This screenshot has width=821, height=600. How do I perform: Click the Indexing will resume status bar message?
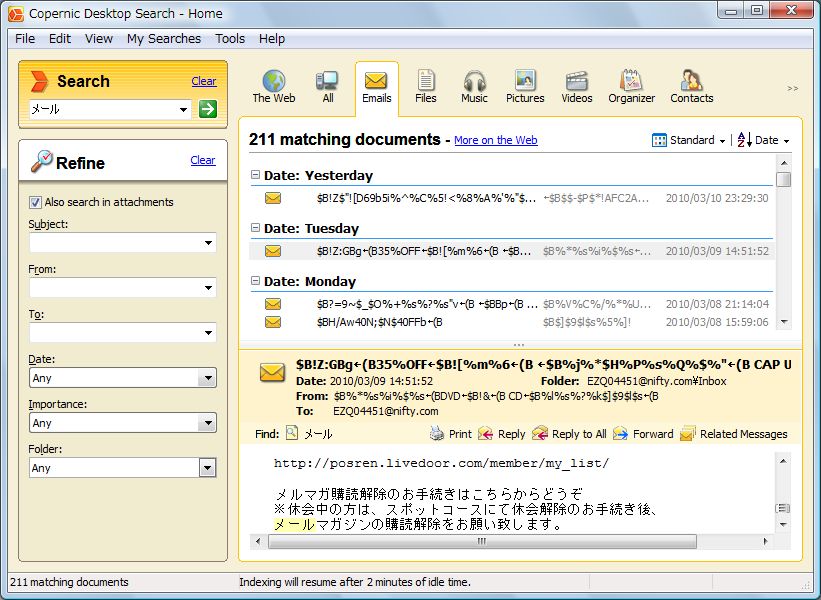(355, 582)
